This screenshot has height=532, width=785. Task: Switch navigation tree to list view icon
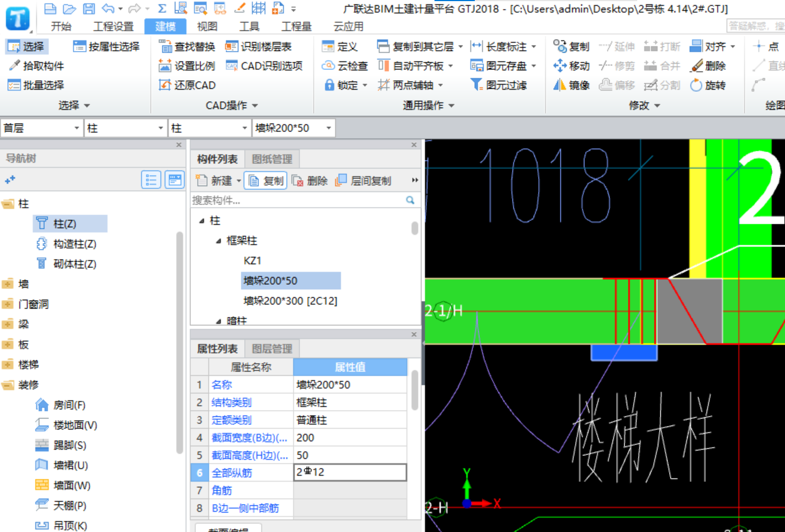pos(151,180)
